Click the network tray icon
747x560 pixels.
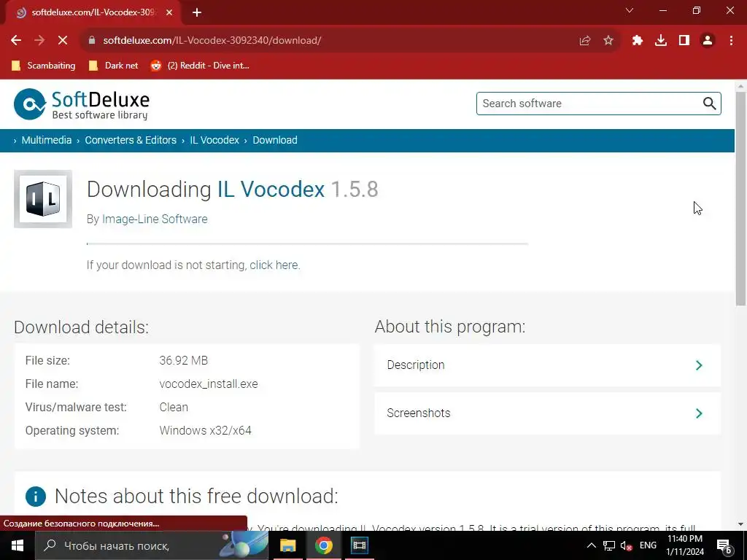pos(609,545)
